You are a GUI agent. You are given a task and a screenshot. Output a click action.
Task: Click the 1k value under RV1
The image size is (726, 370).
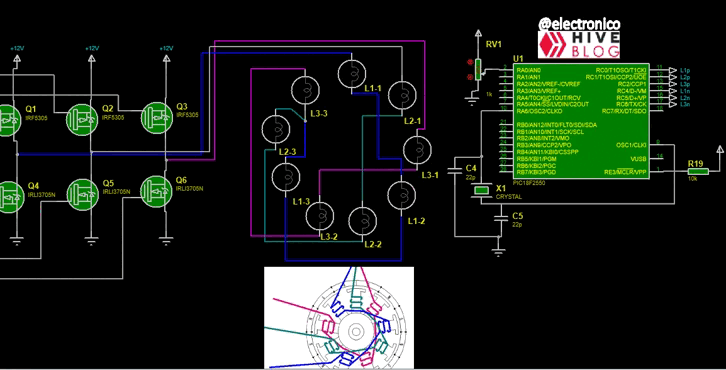coord(489,94)
